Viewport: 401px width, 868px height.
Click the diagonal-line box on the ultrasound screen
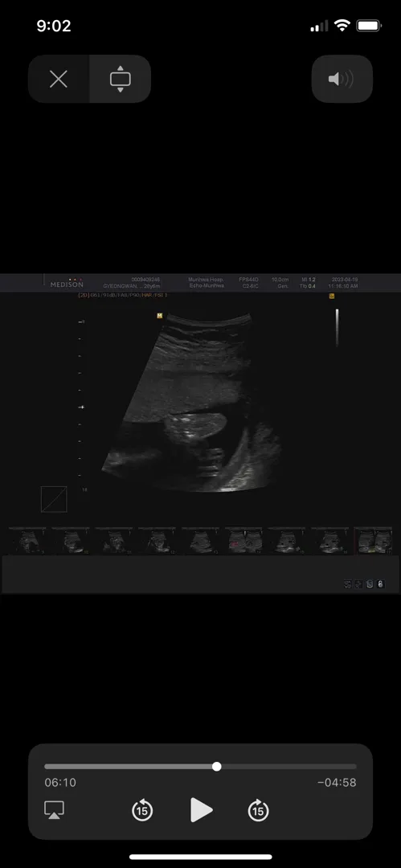pyautogui.click(x=54, y=499)
